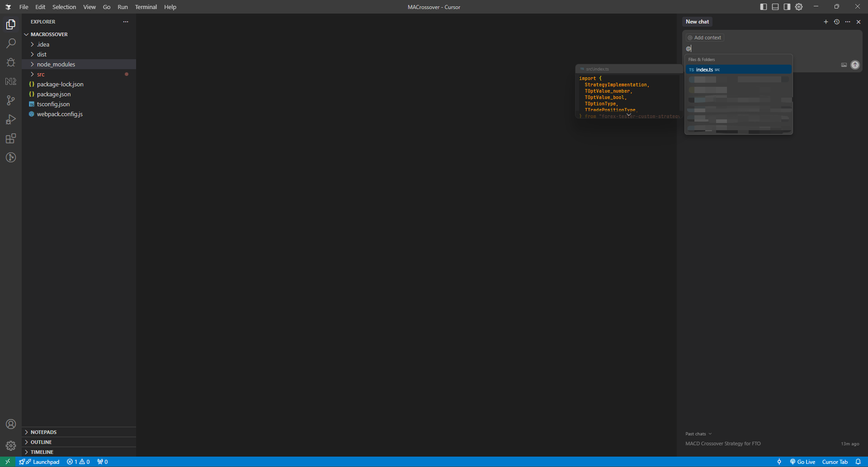This screenshot has width=868, height=467.
Task: Toggle the bottom panel layout button
Action: click(775, 7)
